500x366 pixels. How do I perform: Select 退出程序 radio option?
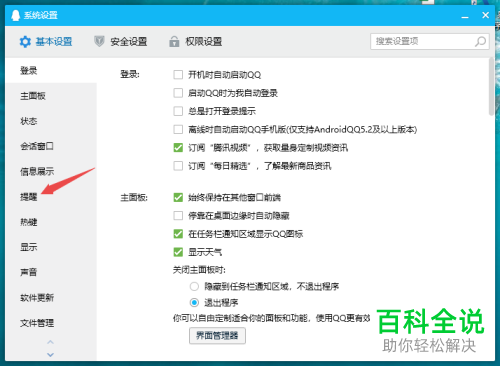194,303
